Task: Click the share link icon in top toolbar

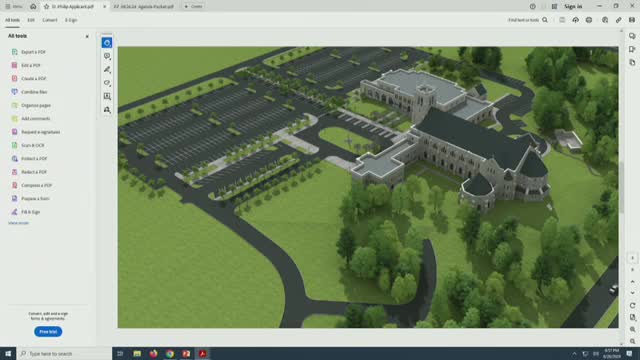Action: [619, 20]
